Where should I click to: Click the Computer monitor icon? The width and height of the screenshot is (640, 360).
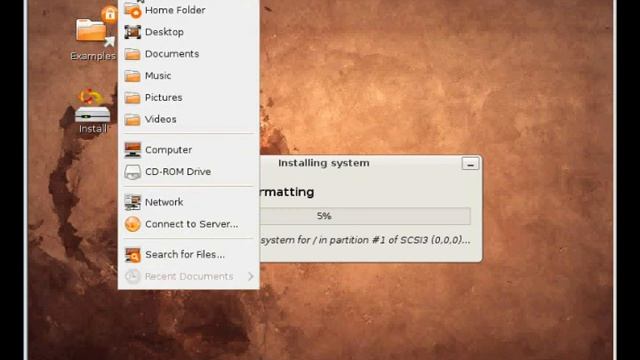[x=133, y=150]
